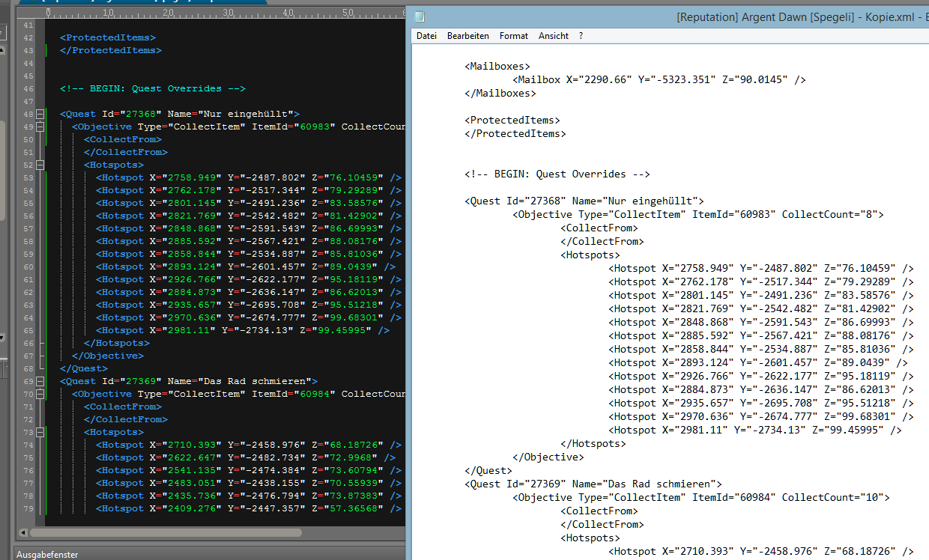Click the left scroll arrow of horizontal scrollbar
Image resolution: width=929 pixels, height=560 pixels.
23,533
